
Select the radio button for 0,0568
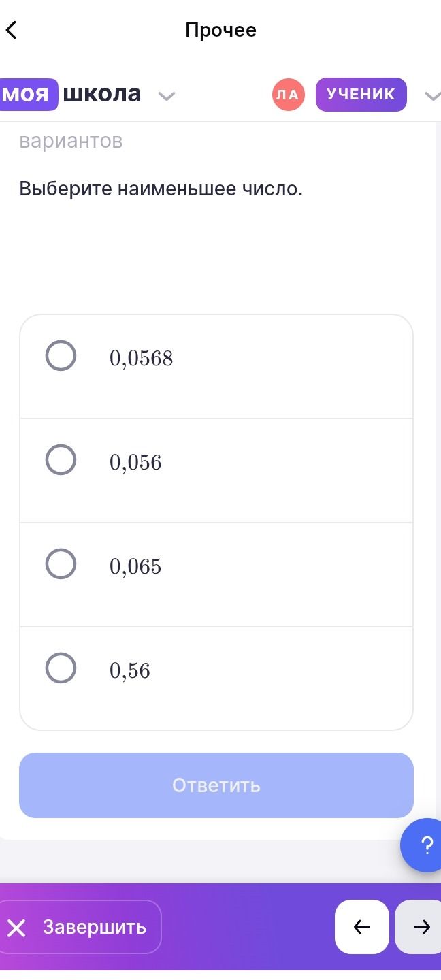coord(61,355)
